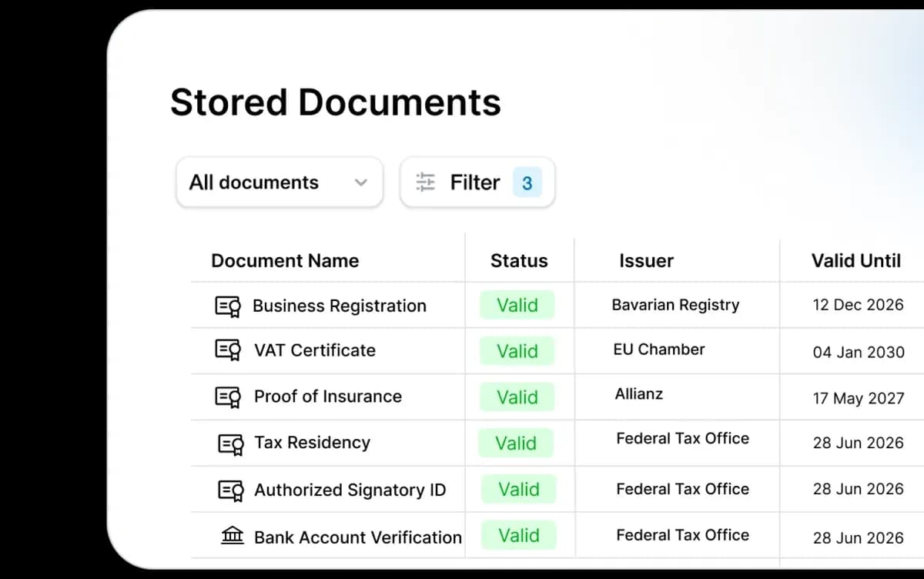The image size is (924, 579).
Task: Sort by Issuer column header
Action: (646, 260)
